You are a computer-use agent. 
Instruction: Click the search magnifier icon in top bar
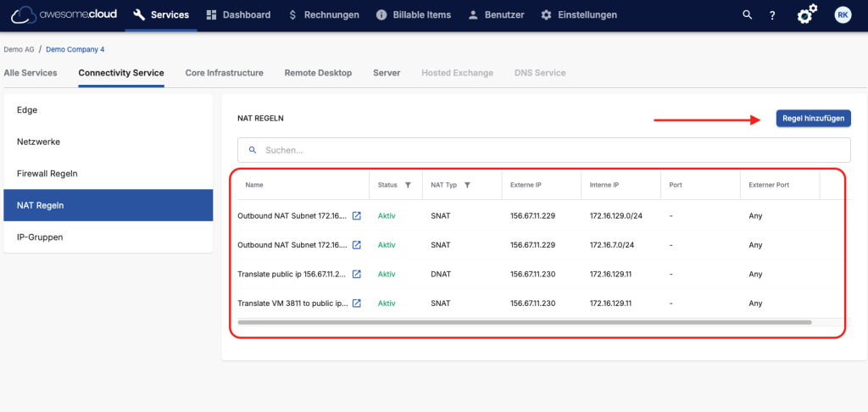point(747,15)
